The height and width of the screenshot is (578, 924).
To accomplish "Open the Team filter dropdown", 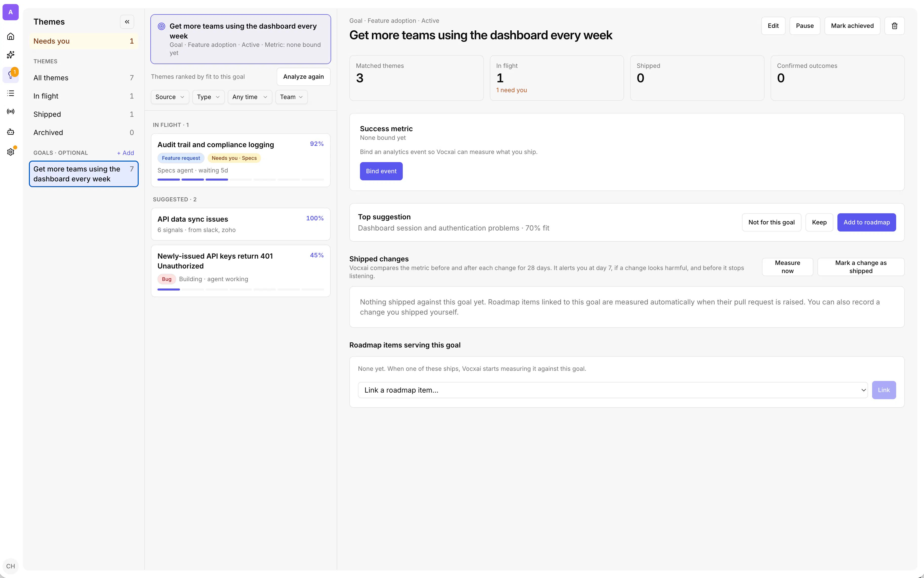I will 291,97.
